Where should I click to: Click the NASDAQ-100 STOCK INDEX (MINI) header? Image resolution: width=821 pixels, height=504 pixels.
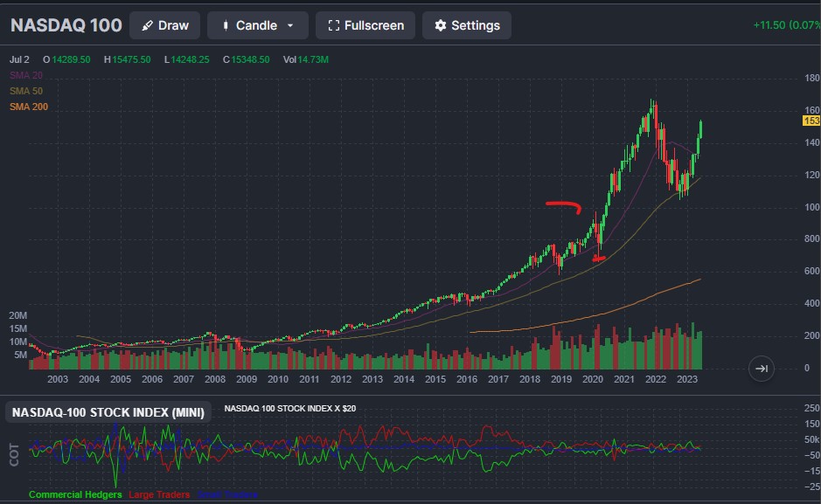click(108, 413)
